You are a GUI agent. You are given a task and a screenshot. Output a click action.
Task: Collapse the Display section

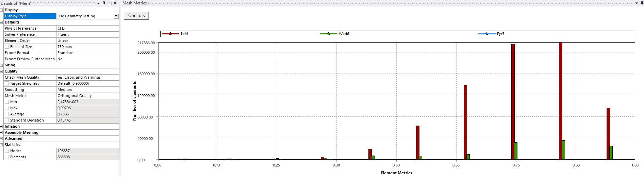point(2,10)
